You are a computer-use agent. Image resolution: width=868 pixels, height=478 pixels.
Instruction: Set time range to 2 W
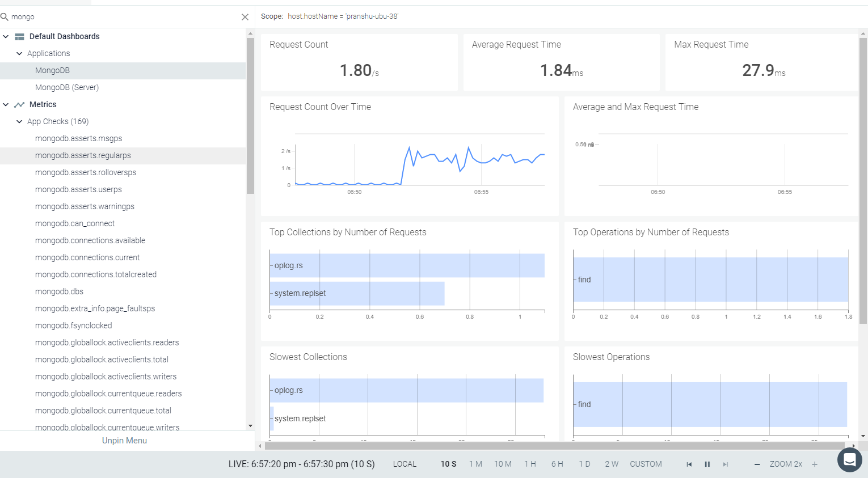(612, 464)
